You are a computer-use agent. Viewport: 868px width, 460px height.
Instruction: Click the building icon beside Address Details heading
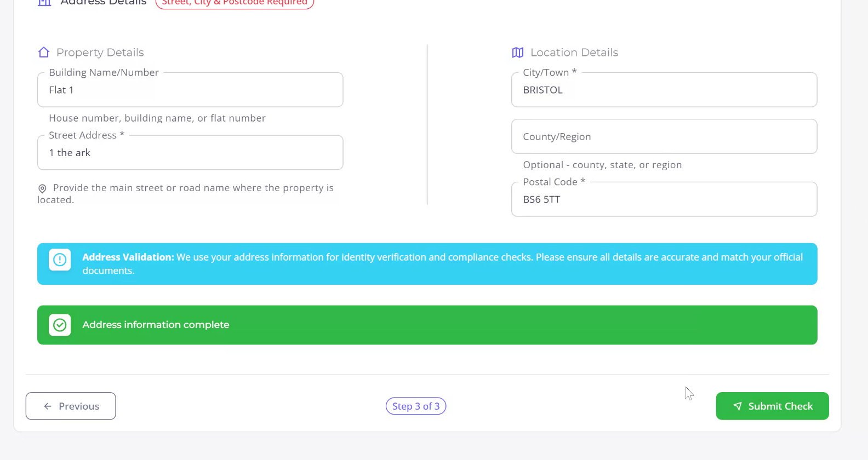pos(44,3)
